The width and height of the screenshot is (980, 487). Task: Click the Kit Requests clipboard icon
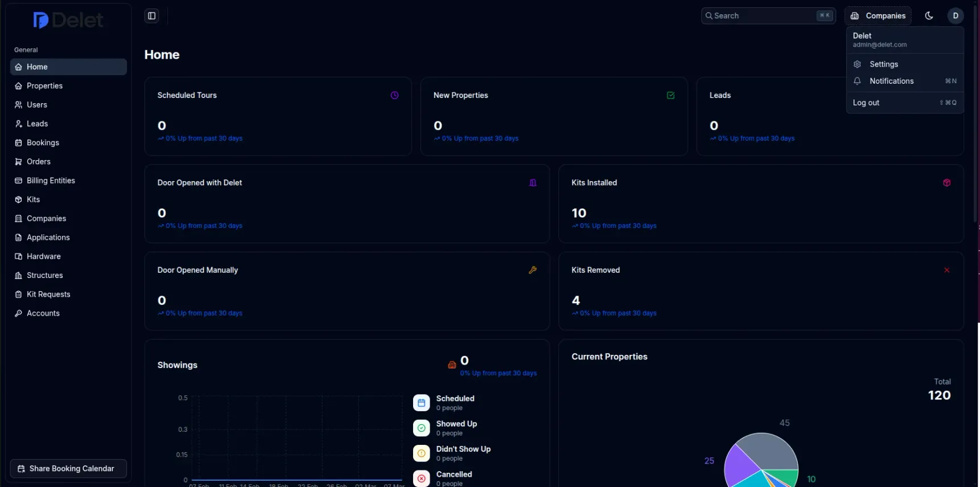pos(19,294)
